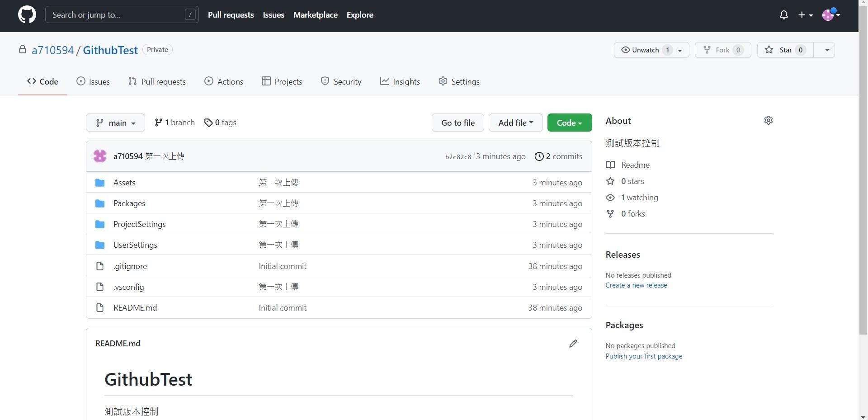
Task: Open the GitHub logo home icon
Action: click(x=27, y=15)
